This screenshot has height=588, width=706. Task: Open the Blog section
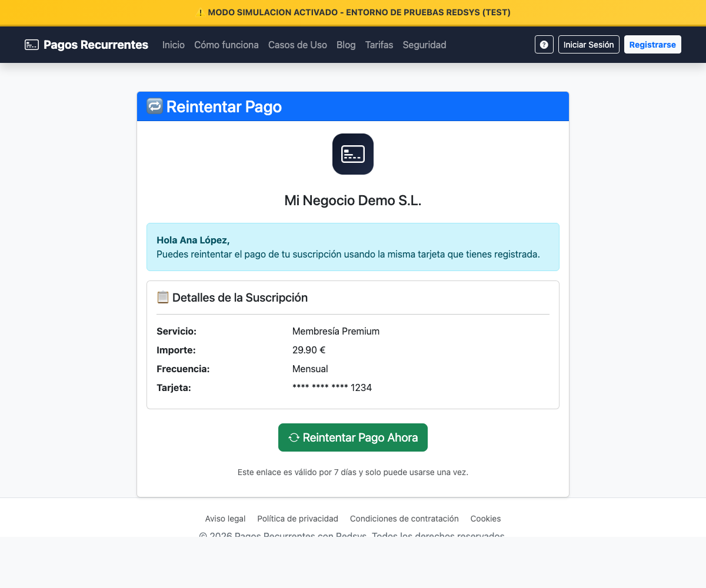point(346,45)
